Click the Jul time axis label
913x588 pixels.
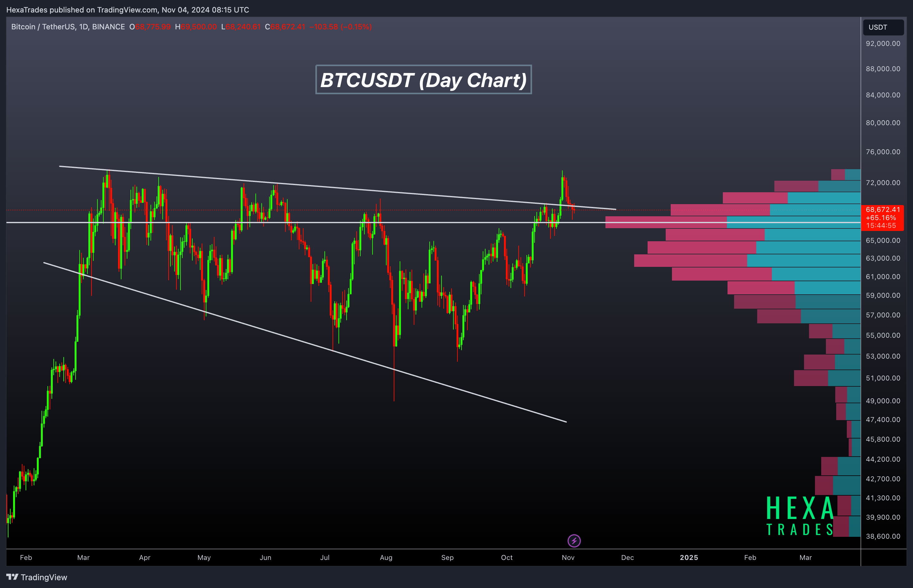[325, 557]
